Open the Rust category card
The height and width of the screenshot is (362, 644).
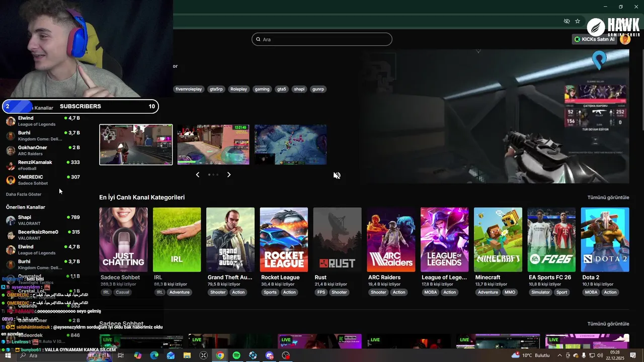pyautogui.click(x=338, y=240)
